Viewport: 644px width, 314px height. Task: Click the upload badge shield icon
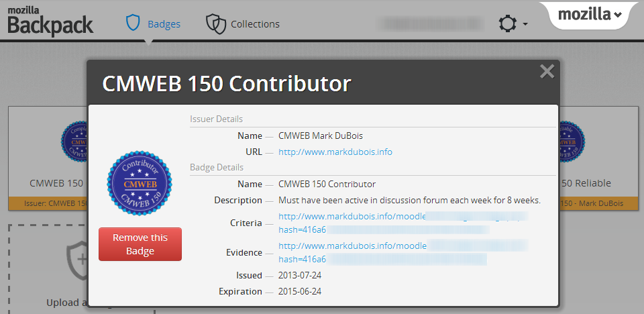click(x=77, y=260)
